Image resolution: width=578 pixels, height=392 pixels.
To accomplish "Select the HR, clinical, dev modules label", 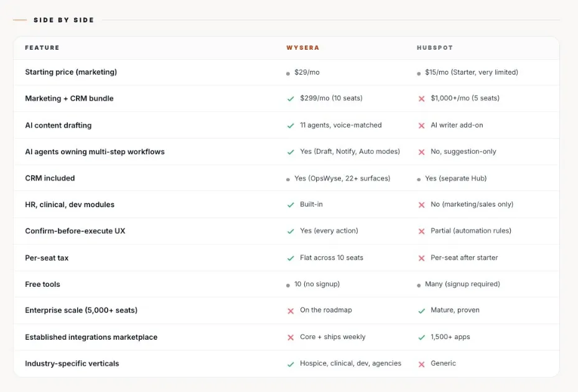I will point(70,205).
